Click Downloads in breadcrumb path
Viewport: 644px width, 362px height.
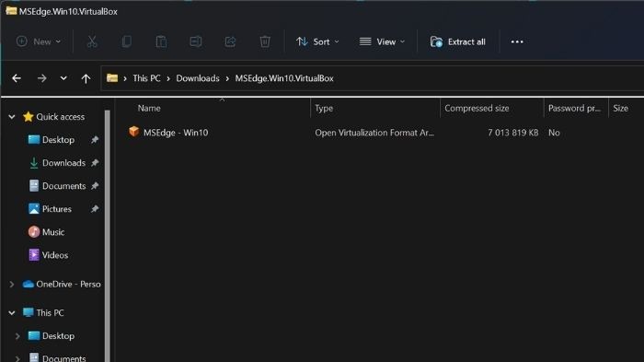tap(198, 78)
